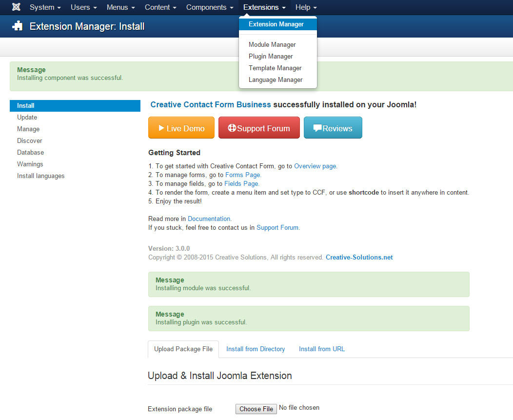Click the Reviews button
Viewport: 513px width, 420px height.
click(333, 128)
